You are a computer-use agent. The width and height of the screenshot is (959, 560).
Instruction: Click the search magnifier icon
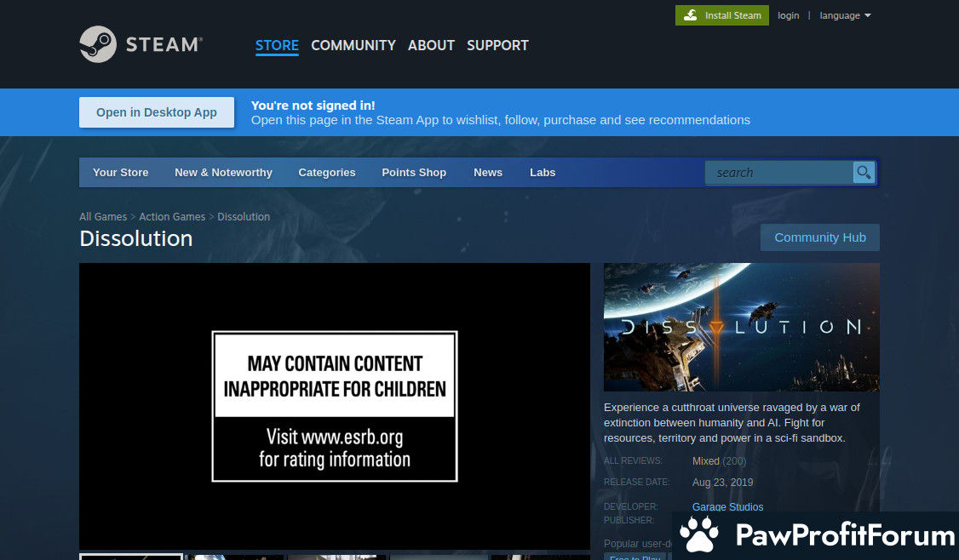(864, 173)
